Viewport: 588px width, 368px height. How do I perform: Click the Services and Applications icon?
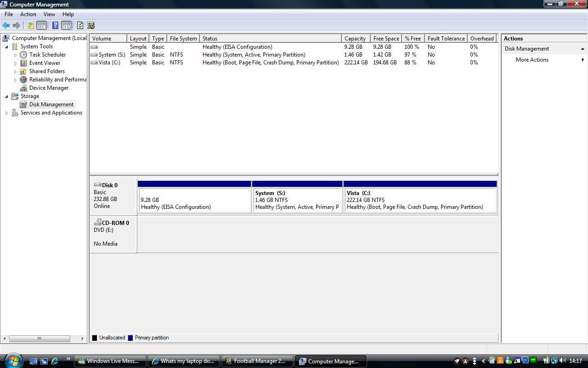point(15,113)
